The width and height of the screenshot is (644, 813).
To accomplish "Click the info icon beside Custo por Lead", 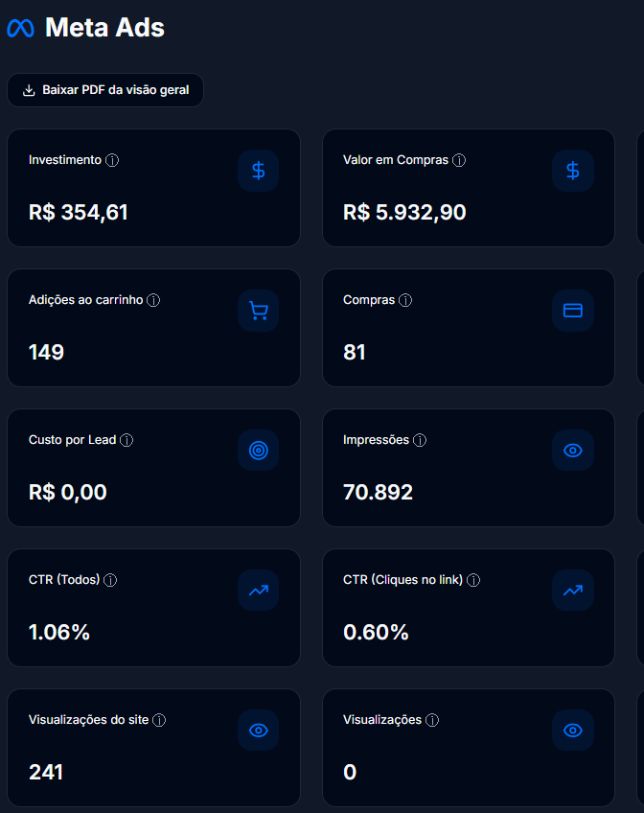I will (126, 440).
